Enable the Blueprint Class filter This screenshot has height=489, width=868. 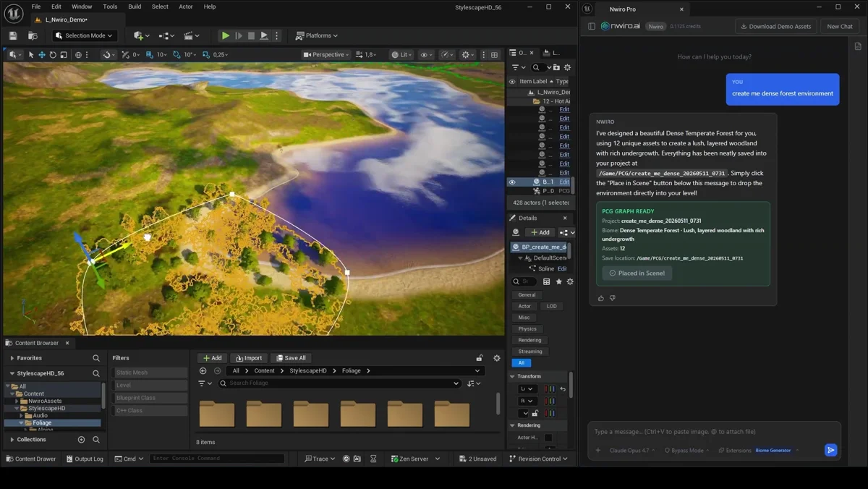coord(150,398)
